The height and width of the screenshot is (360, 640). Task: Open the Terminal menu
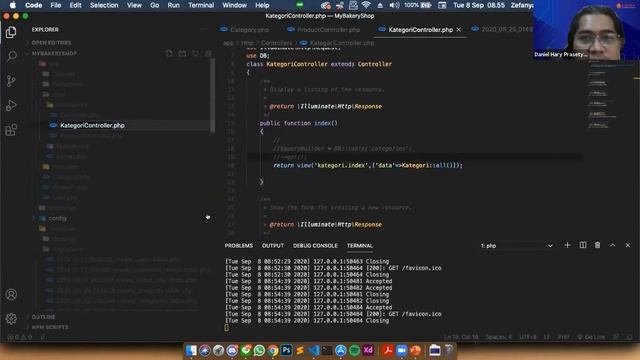201,5
